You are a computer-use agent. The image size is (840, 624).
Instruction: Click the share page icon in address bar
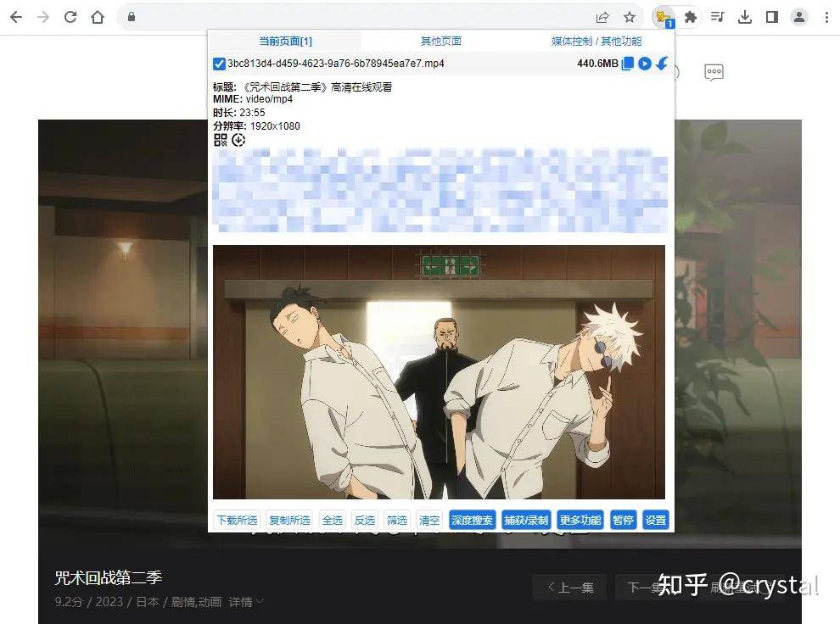[602, 17]
